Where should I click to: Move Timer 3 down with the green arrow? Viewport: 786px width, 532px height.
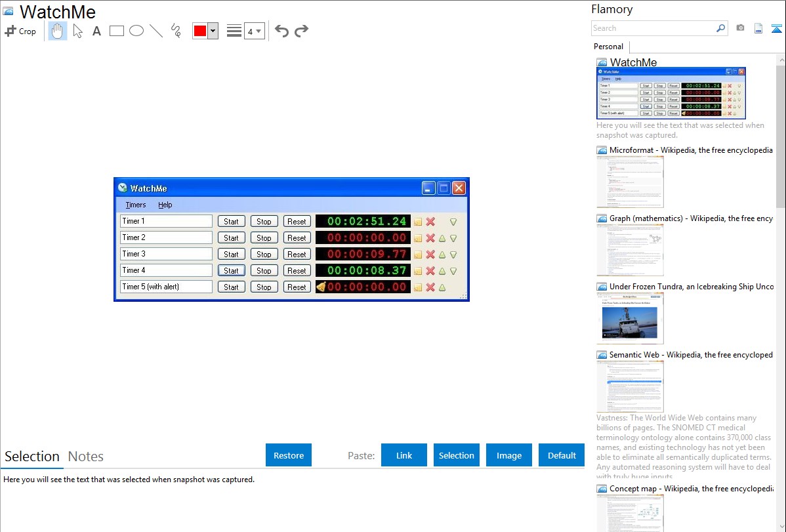coord(453,255)
